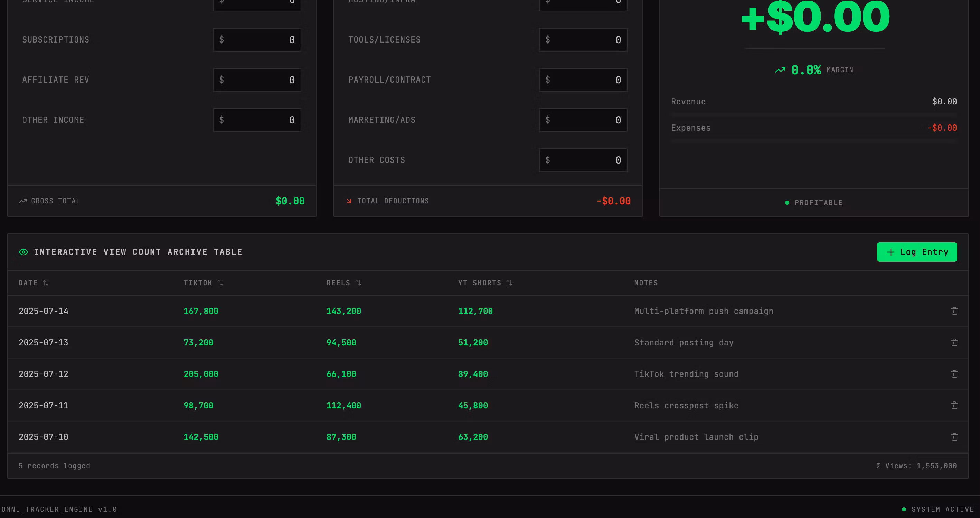Click YT Shorts value 112,700
The image size is (980, 518).
click(475, 311)
